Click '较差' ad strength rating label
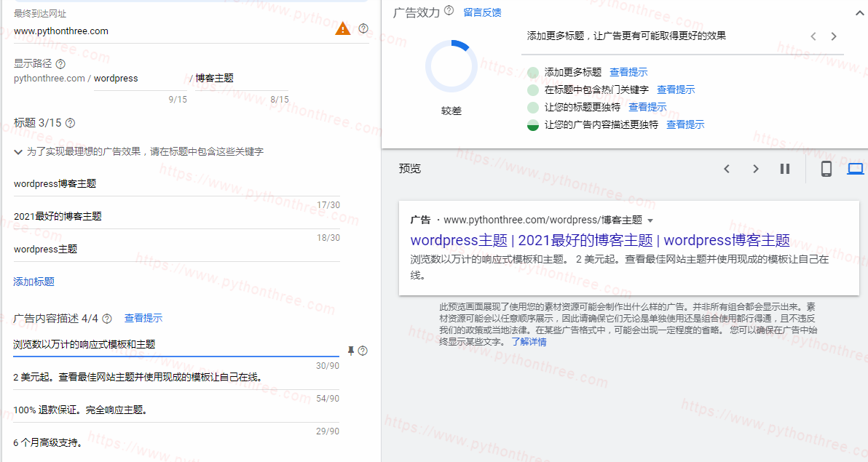 (451, 111)
